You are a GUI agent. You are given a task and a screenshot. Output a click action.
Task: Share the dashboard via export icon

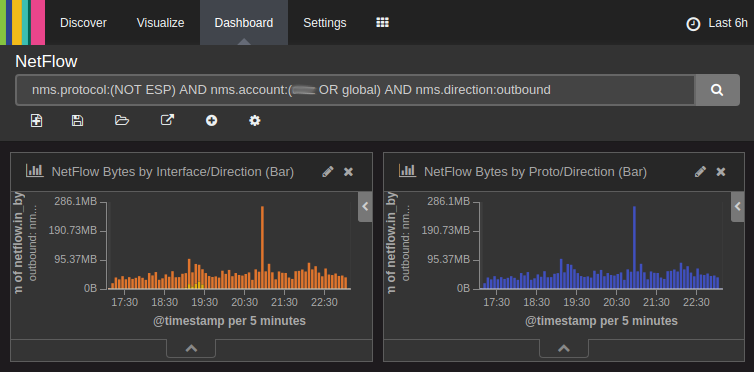167,120
